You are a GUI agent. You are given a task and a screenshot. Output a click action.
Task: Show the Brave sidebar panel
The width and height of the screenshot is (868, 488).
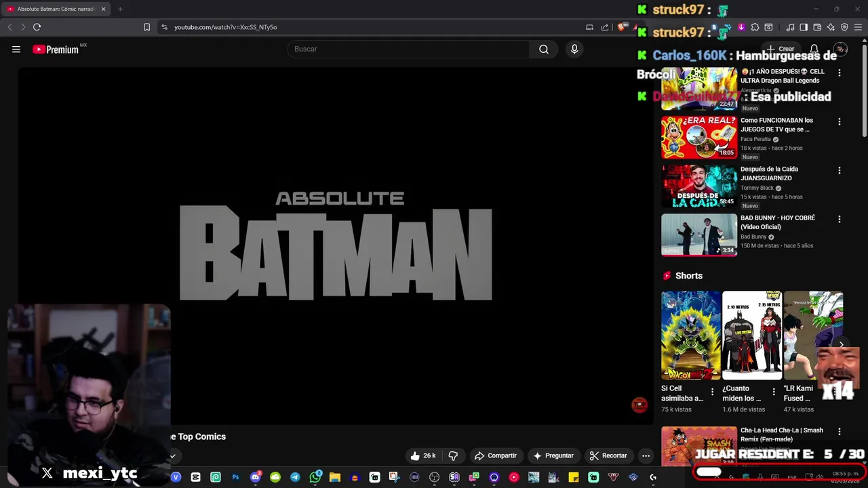point(804,27)
